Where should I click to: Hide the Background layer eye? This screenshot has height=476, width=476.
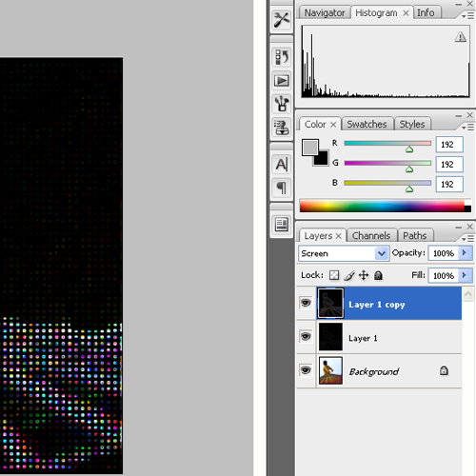(306, 370)
